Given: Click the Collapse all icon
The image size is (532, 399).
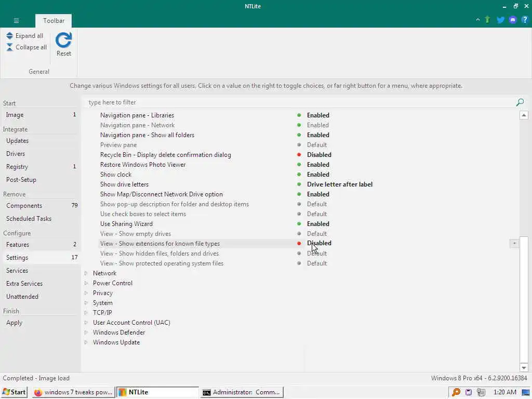Looking at the screenshot, I should 9,47.
